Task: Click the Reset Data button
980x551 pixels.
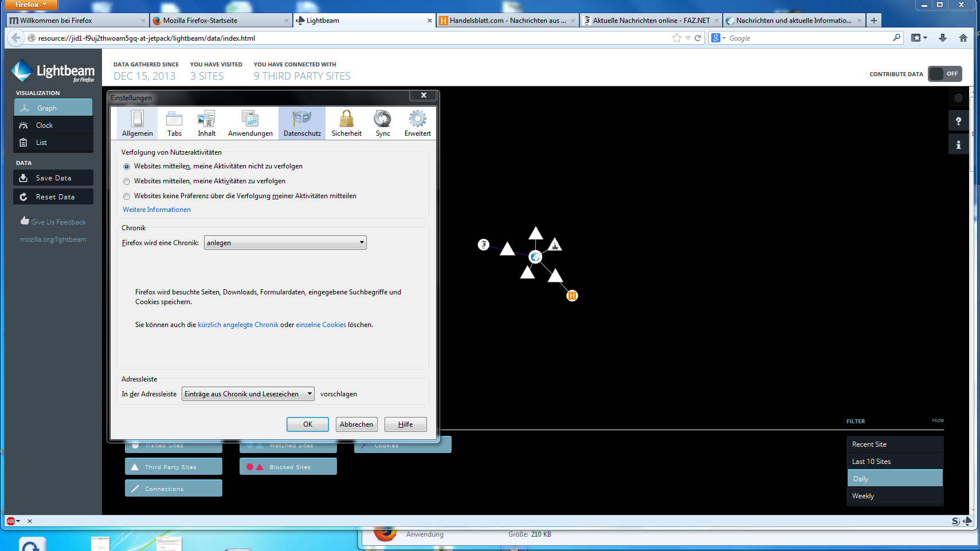Action: (53, 197)
